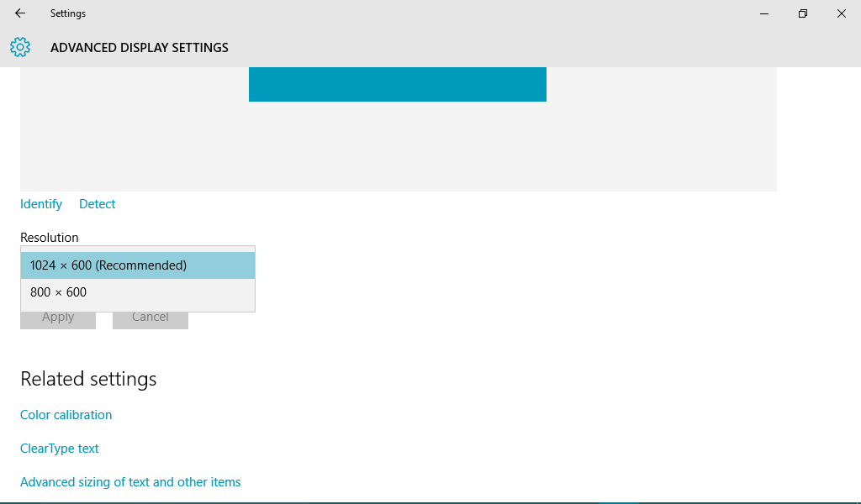Click the Settings window title text

[68, 13]
